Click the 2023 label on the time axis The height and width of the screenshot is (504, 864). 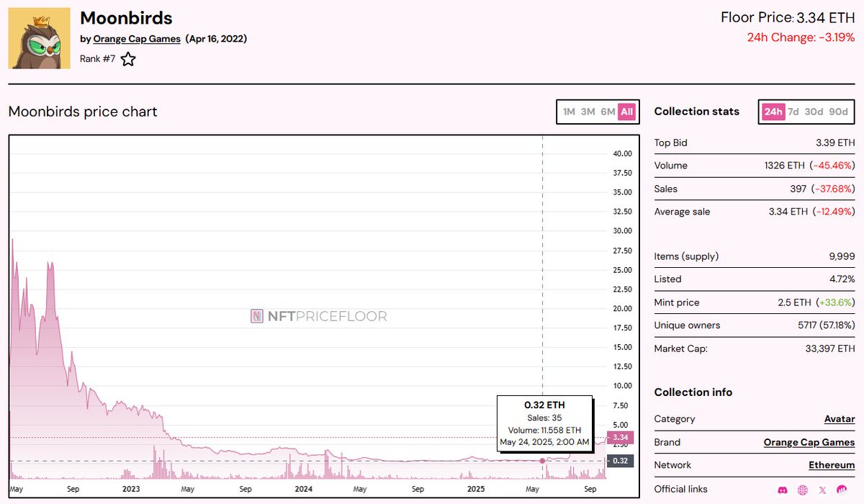[x=130, y=488]
